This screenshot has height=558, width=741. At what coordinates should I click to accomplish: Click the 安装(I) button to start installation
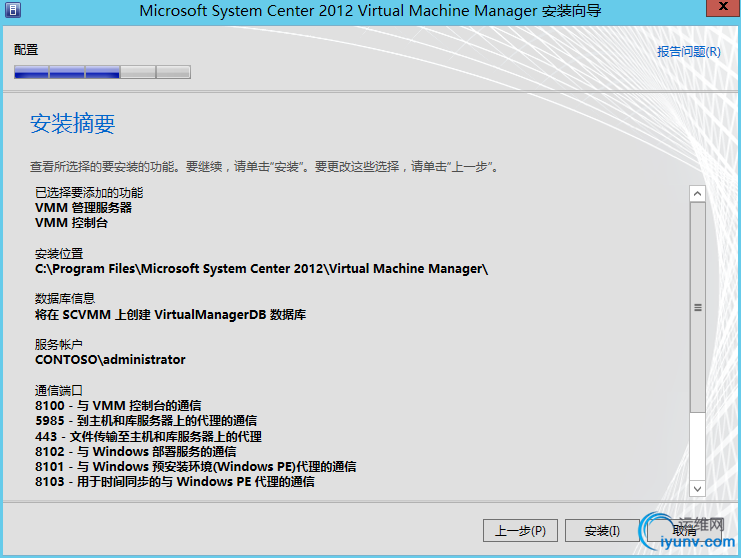point(602,531)
